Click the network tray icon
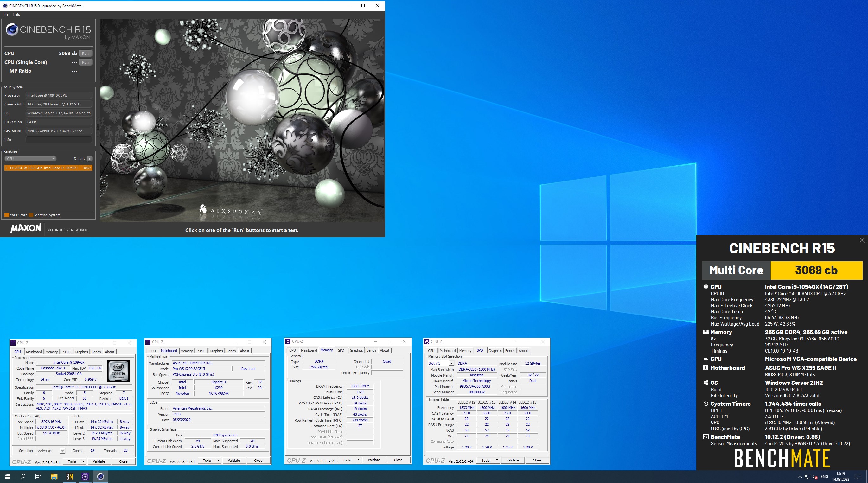 (807, 477)
